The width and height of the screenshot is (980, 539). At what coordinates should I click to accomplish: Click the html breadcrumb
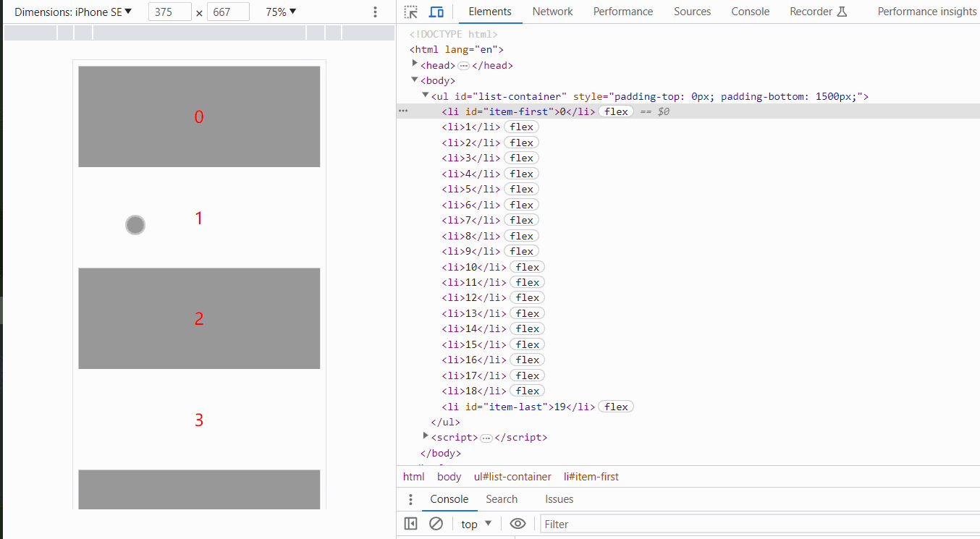coord(414,477)
